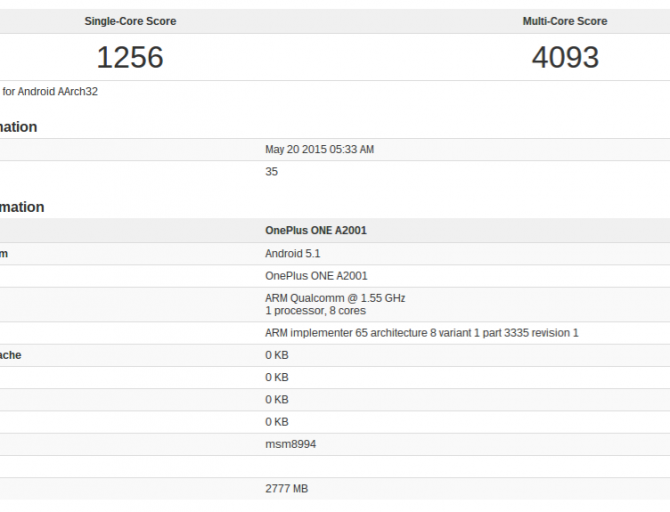
Task: Select the ARM Qualcomm @ 1.55 GHz text
Action: tap(334, 298)
